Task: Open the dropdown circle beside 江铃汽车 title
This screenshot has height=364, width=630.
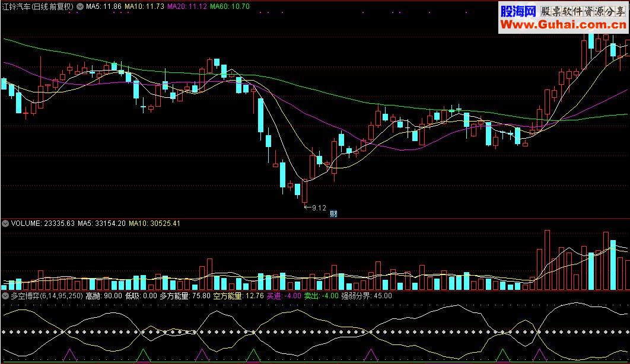Action: 80,7
